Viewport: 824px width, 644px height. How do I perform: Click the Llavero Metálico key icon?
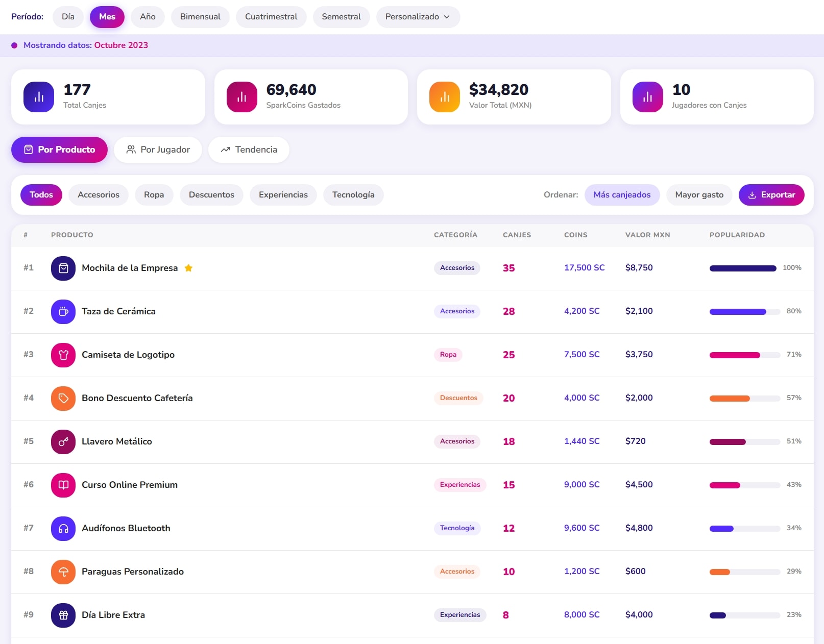[63, 442]
